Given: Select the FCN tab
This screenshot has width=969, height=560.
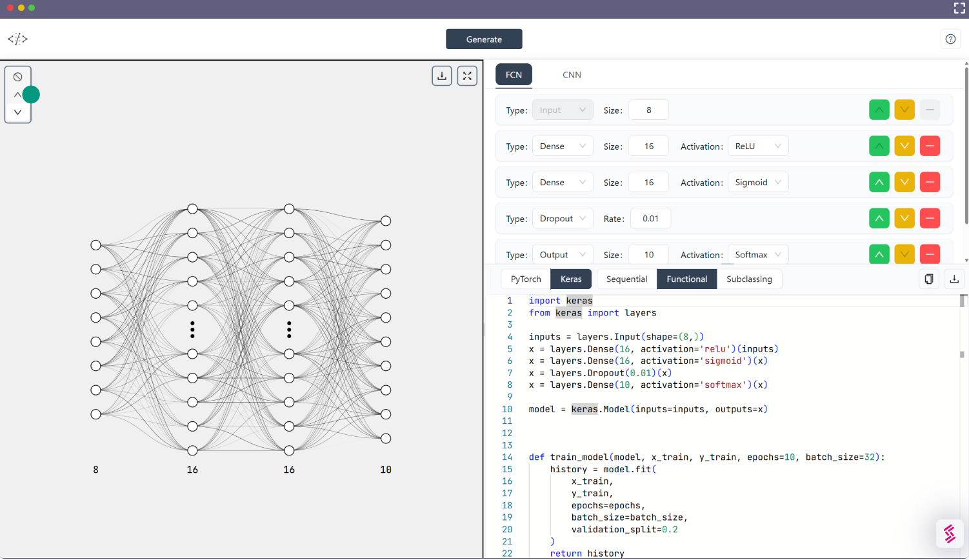Looking at the screenshot, I should click(x=514, y=75).
